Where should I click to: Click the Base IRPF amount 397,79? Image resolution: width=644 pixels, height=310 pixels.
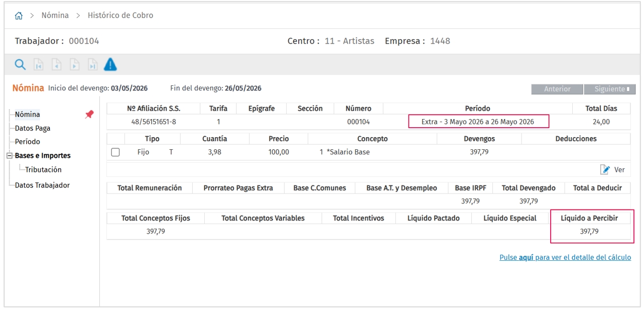[x=470, y=201]
